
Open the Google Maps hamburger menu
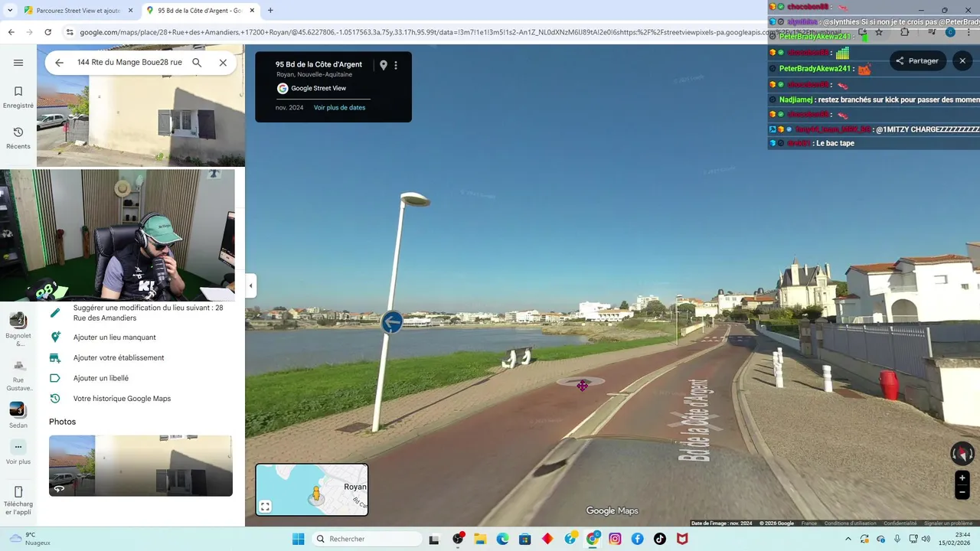pyautogui.click(x=18, y=63)
